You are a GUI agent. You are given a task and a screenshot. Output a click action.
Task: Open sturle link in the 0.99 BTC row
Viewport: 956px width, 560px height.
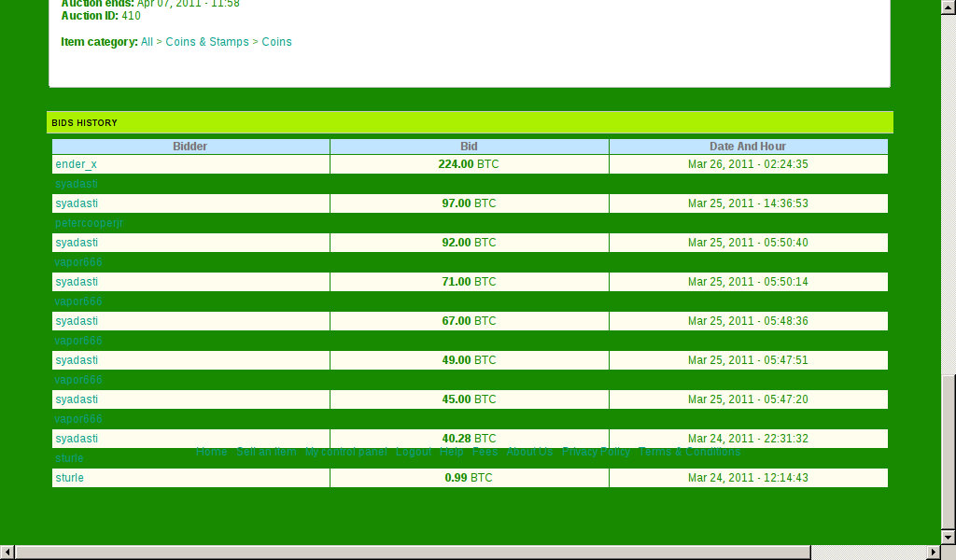coord(69,478)
